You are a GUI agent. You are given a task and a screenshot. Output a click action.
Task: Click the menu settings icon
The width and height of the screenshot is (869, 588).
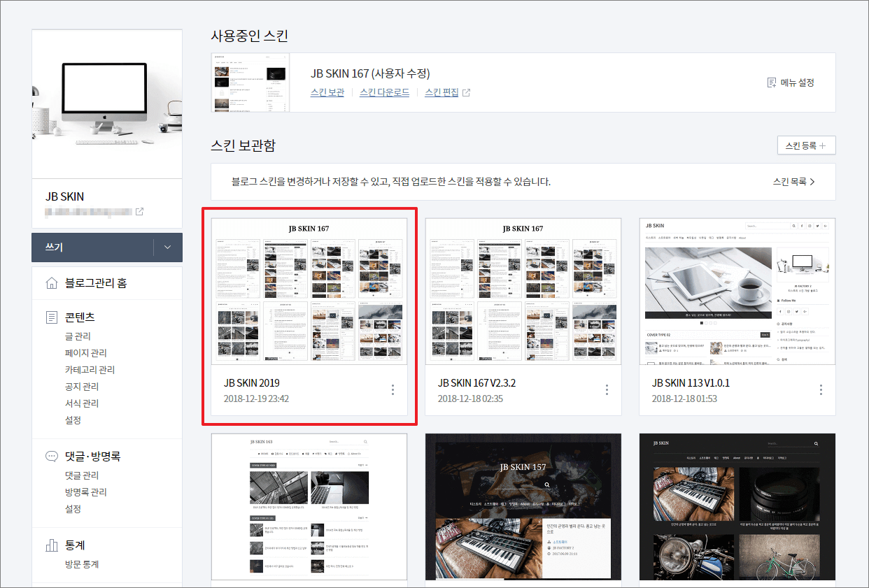(x=772, y=83)
